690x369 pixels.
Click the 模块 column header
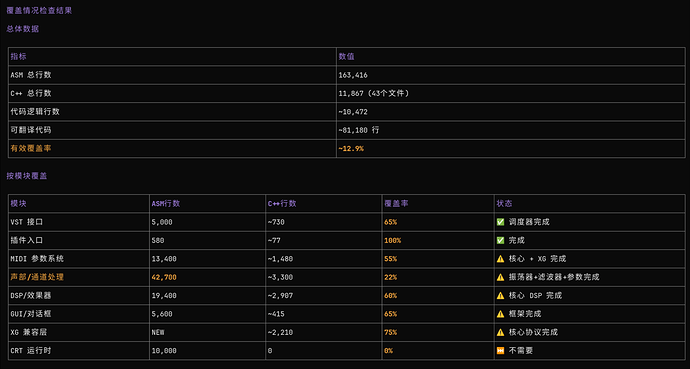(18, 204)
